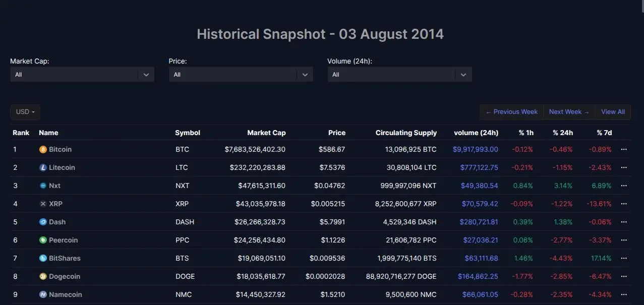The width and height of the screenshot is (644, 305).
Task: Open more options for Dogecoin row
Action: click(623, 276)
